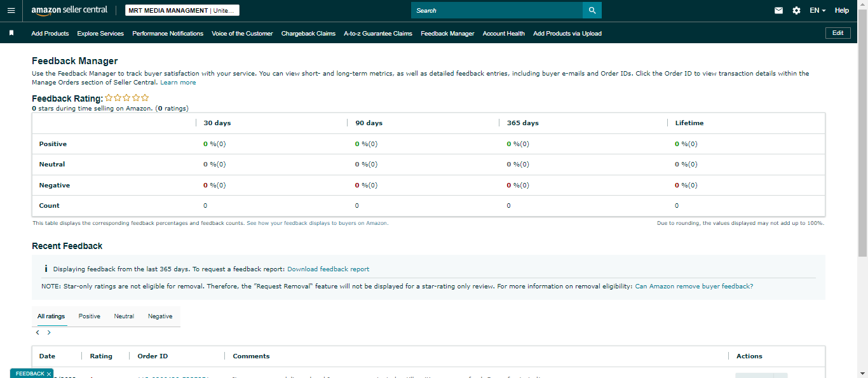
Task: Click the 30 days column header
Action: (x=217, y=123)
